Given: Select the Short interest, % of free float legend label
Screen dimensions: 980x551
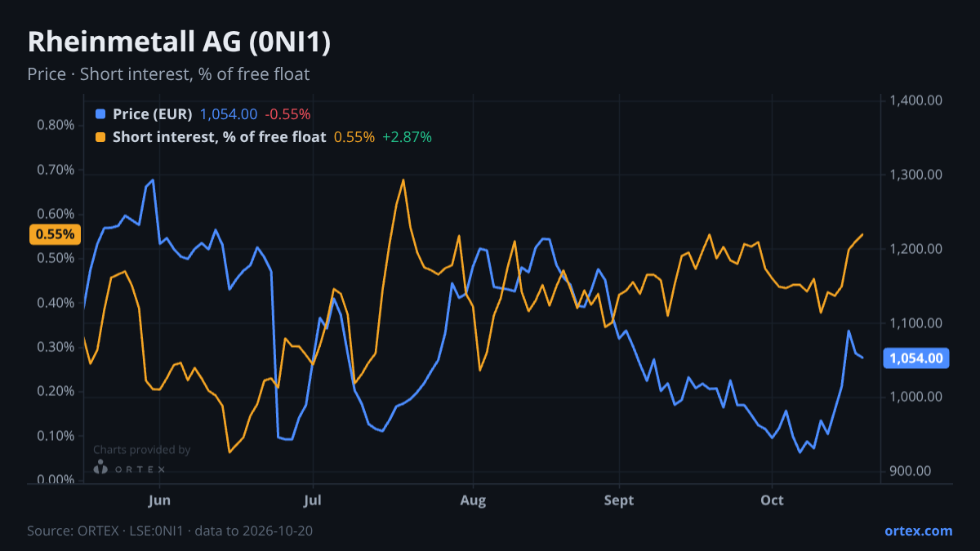Looking at the screenshot, I should pos(220,137).
